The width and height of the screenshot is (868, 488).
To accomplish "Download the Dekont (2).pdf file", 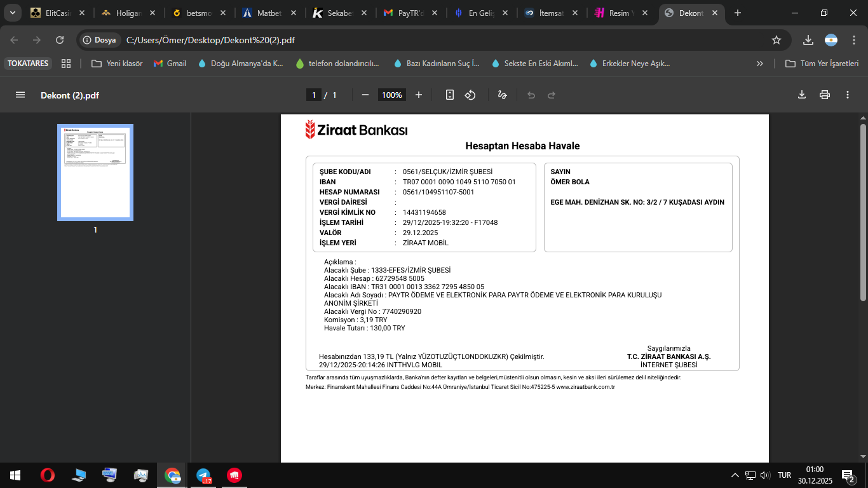I will point(802,95).
